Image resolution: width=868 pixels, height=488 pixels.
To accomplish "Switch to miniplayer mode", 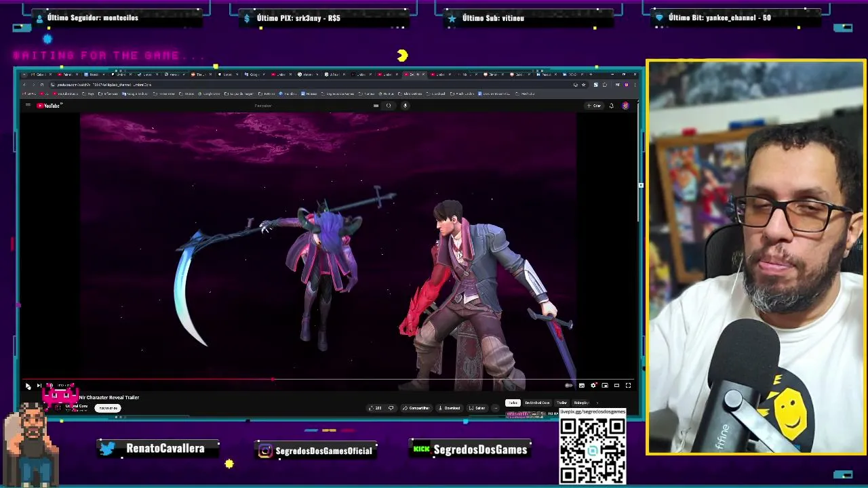I will click(605, 385).
